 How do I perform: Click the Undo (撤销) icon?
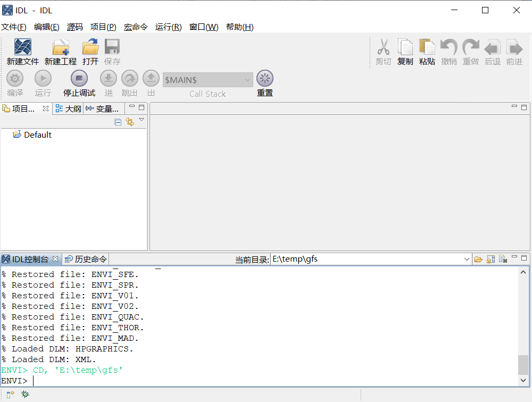tap(448, 47)
